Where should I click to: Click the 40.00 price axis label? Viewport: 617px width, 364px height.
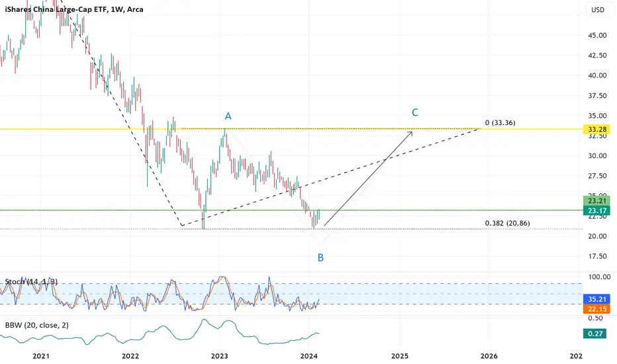point(597,75)
